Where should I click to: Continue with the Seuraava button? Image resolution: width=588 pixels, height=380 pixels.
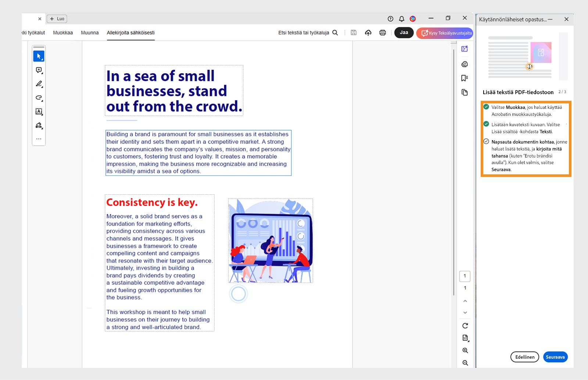coord(555,357)
